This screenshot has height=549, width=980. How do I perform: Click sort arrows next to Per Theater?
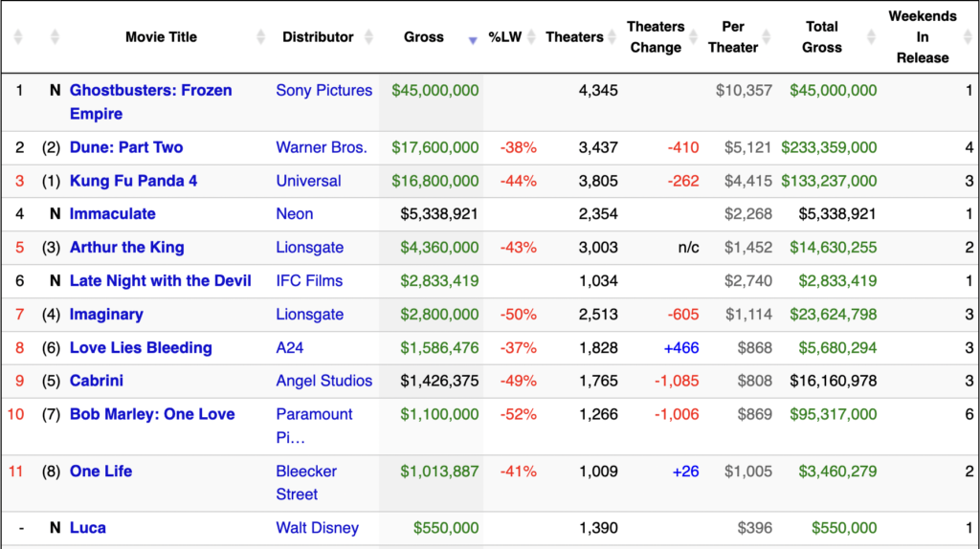767,37
